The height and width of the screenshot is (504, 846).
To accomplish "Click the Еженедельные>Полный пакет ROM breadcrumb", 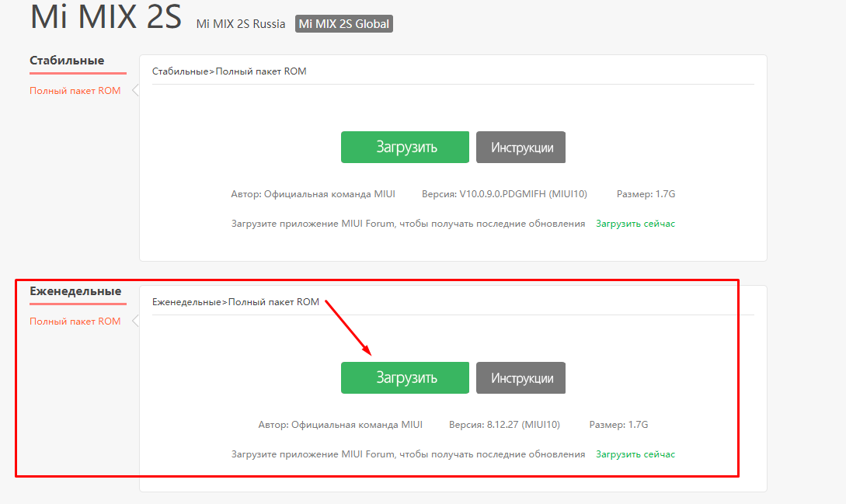I will tap(235, 302).
